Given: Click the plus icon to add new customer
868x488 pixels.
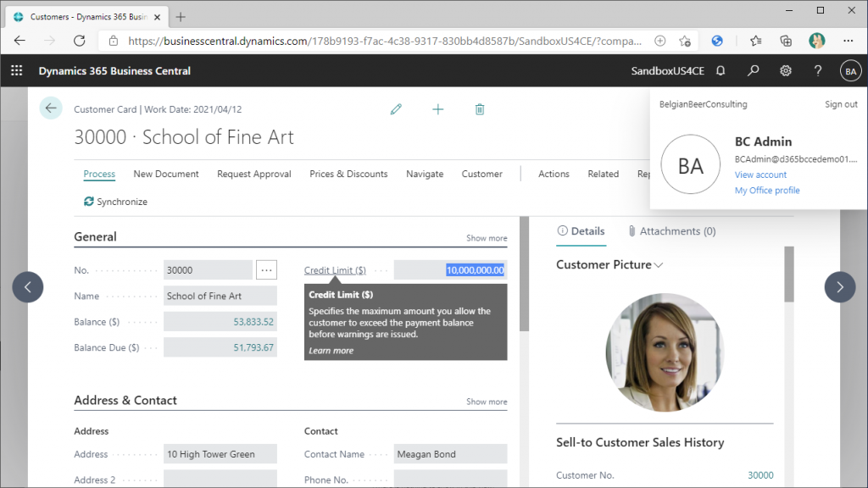Looking at the screenshot, I should coord(438,109).
